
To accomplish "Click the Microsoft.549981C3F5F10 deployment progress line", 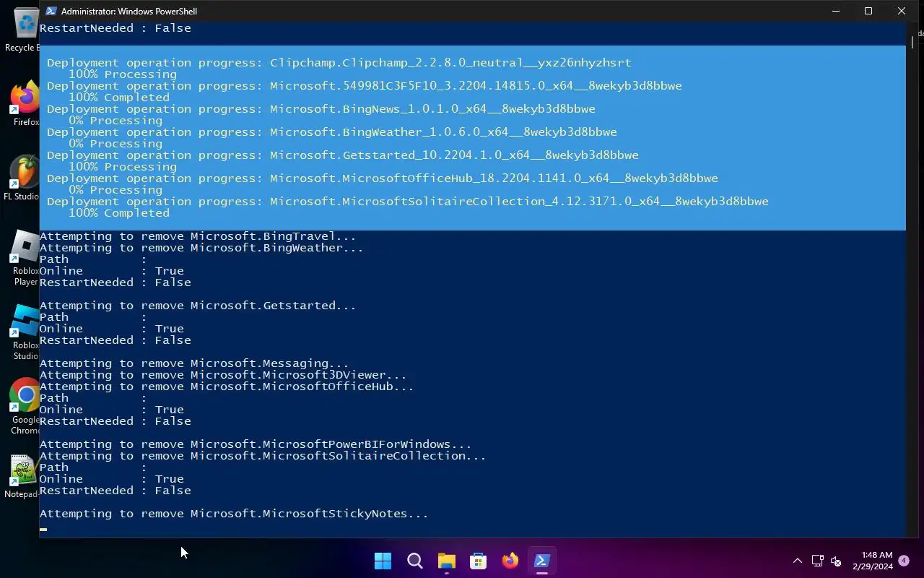I will pos(365,86).
